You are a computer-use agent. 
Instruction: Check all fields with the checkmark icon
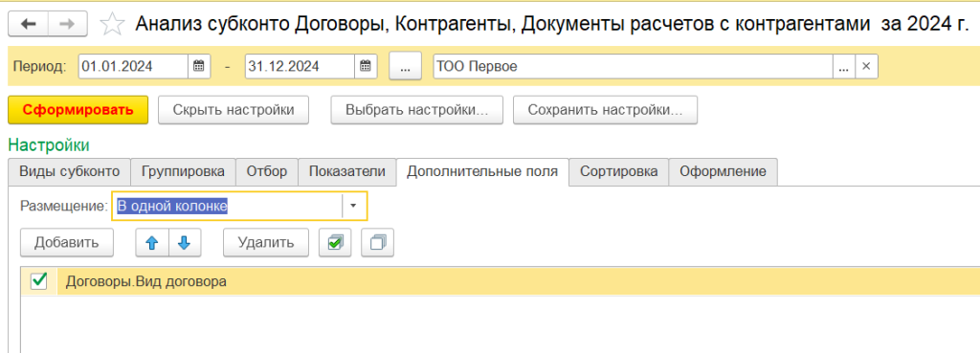pos(336,243)
